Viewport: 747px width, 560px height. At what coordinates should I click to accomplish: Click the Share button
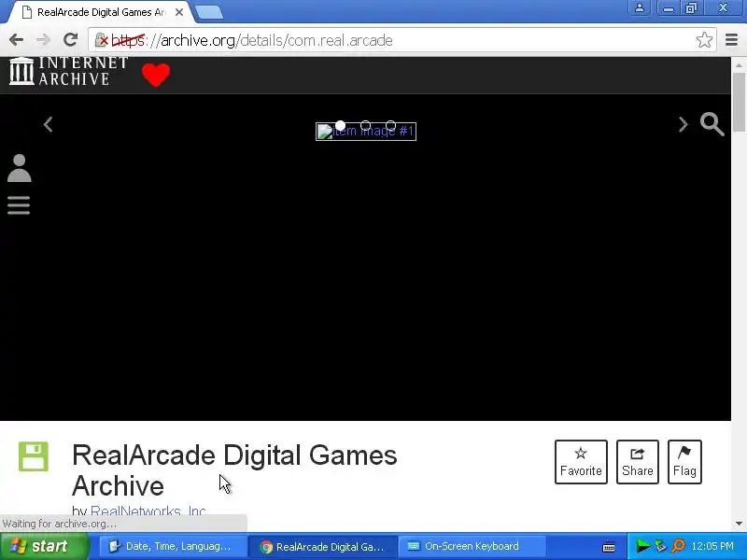pyautogui.click(x=638, y=462)
